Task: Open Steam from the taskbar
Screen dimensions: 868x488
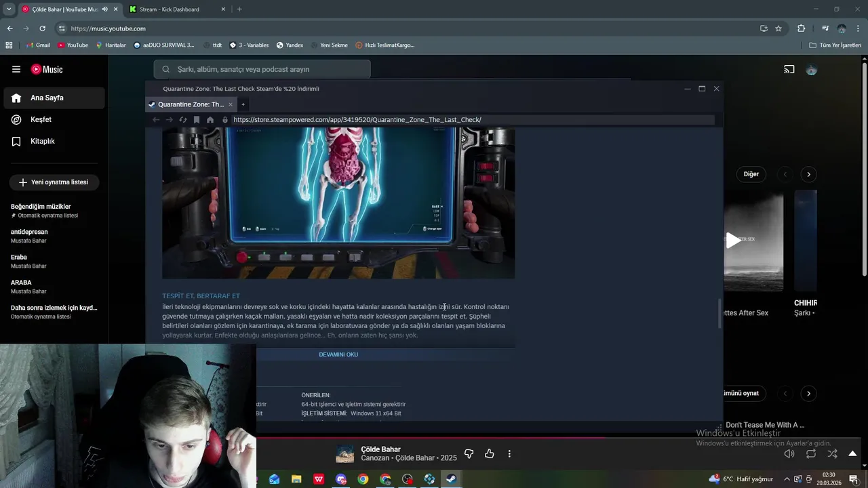Action: tap(451, 479)
